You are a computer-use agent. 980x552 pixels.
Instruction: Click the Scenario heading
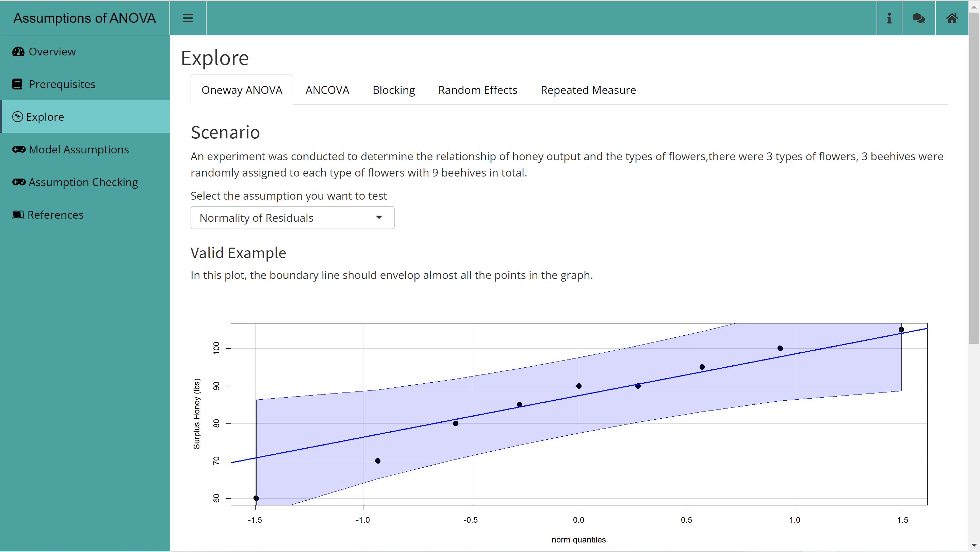(225, 132)
